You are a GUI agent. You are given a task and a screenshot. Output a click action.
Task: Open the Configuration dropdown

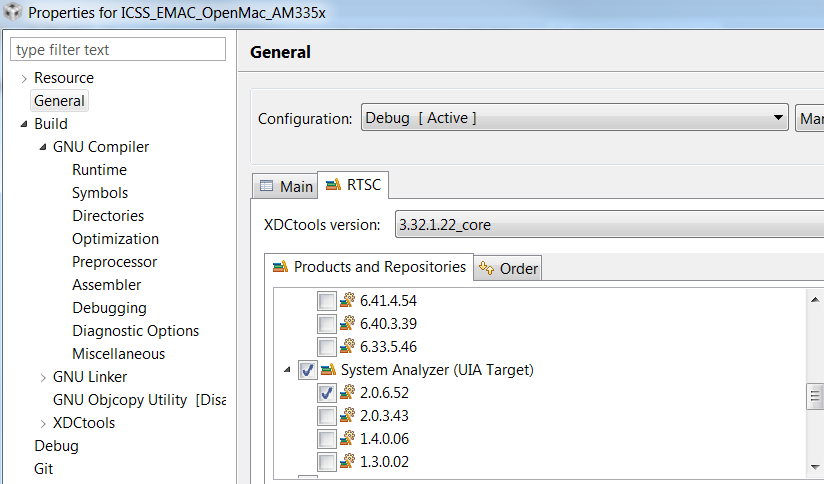pyautogui.click(x=575, y=118)
